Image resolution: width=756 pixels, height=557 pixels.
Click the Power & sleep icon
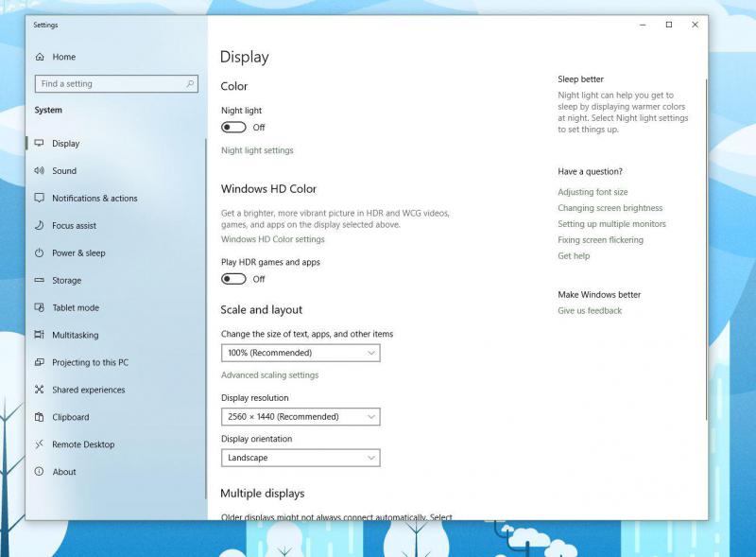point(40,253)
